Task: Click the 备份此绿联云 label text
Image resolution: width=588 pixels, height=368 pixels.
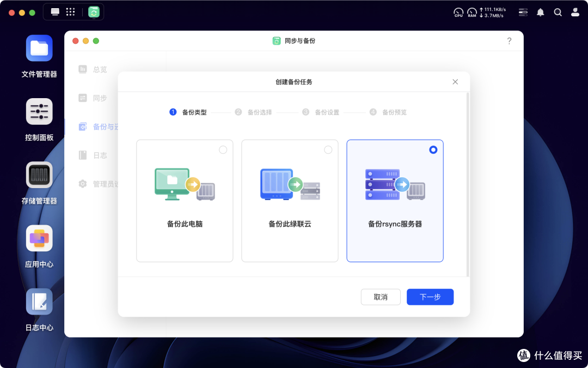Action: [290, 224]
